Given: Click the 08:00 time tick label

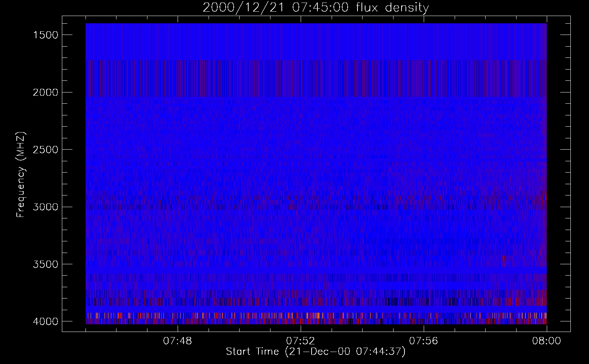Looking at the screenshot, I should pos(547,341).
